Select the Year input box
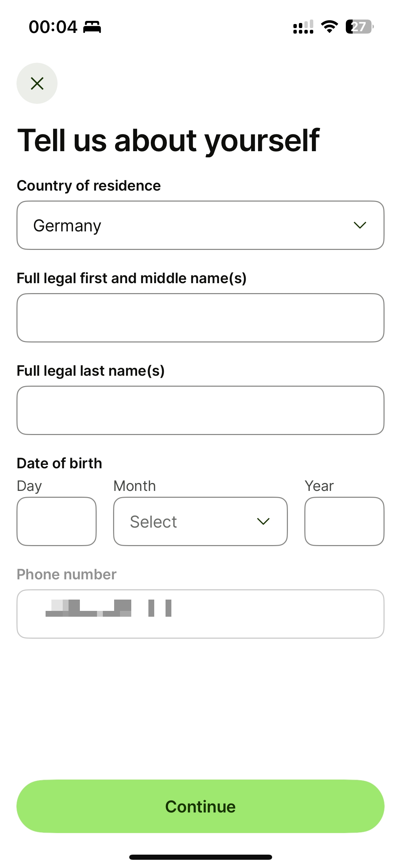This screenshot has width=401, height=868. [x=344, y=521]
